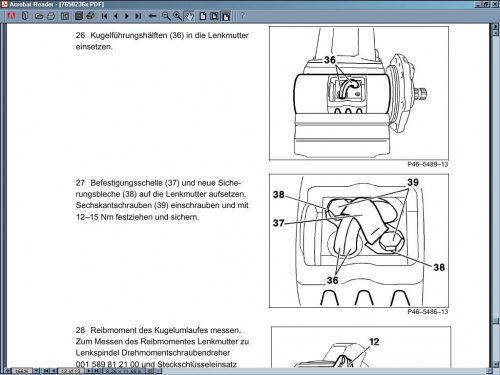Click the dark thumbnails panel icon
This screenshot has height=375, width=500.
[x=79, y=16]
